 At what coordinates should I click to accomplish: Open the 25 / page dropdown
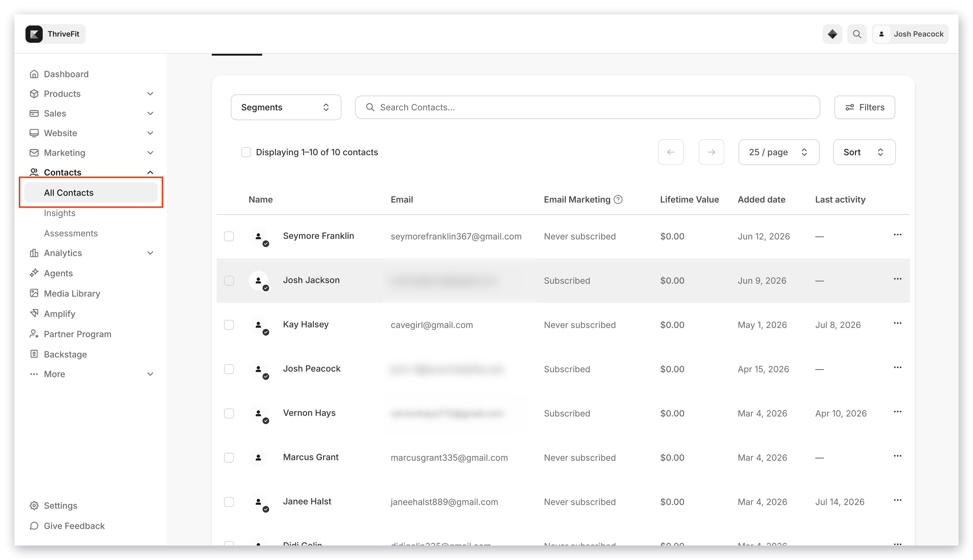(x=778, y=152)
